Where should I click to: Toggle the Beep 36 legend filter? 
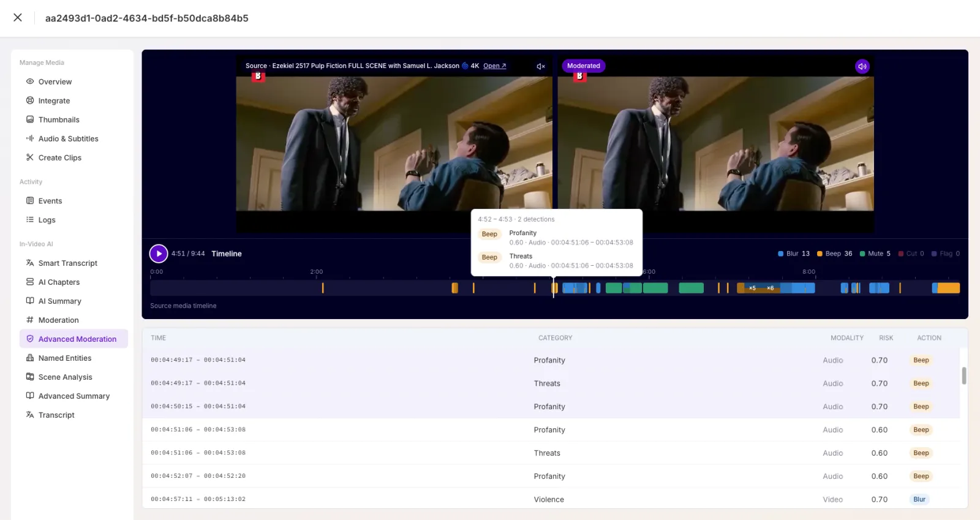coord(835,254)
